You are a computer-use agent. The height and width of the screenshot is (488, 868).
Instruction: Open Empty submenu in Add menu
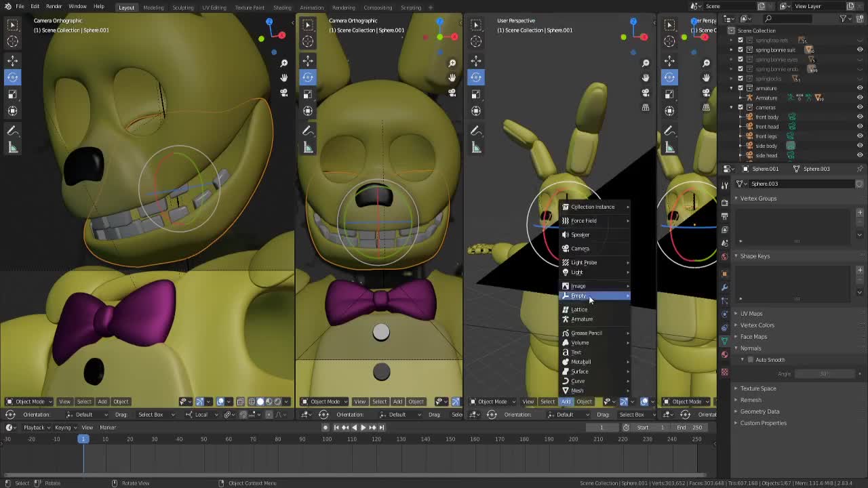coord(595,296)
